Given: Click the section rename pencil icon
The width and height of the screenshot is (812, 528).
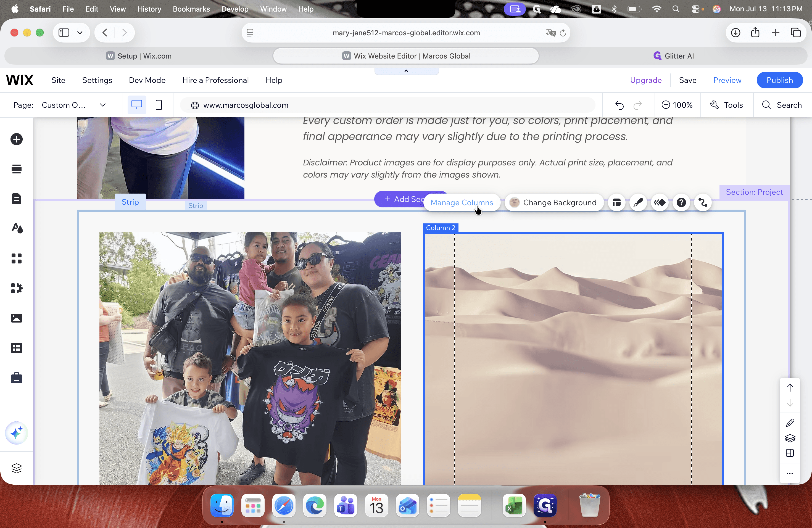Looking at the screenshot, I should 790,423.
